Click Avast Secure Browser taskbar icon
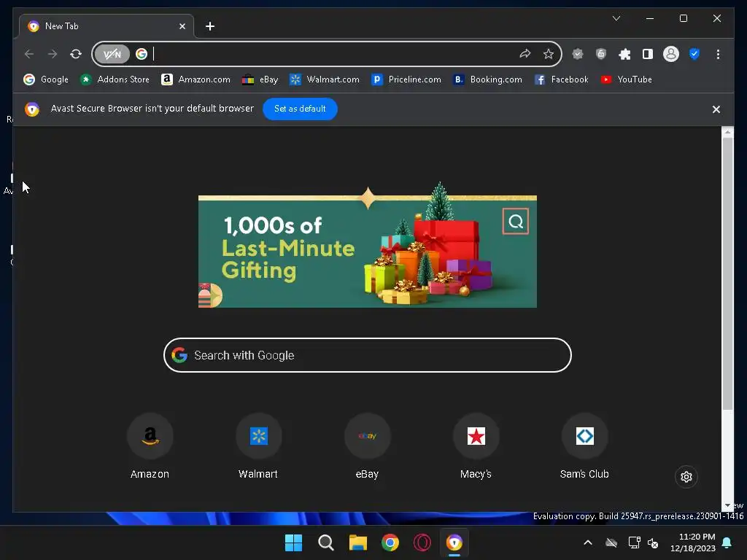747x560 pixels. [x=454, y=542]
